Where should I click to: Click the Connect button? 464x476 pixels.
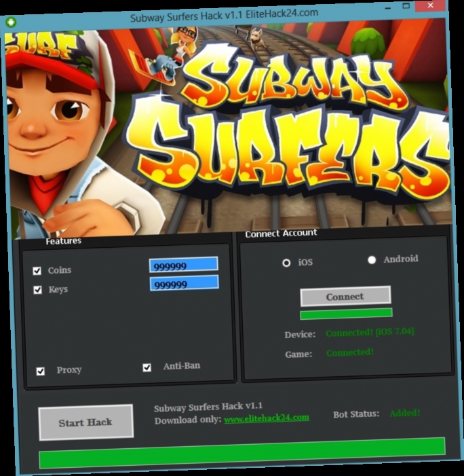345,295
